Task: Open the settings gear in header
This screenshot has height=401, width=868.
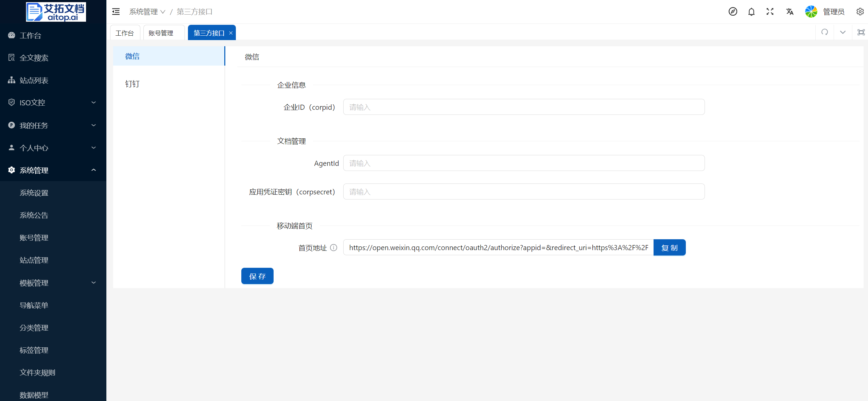Action: (860, 12)
